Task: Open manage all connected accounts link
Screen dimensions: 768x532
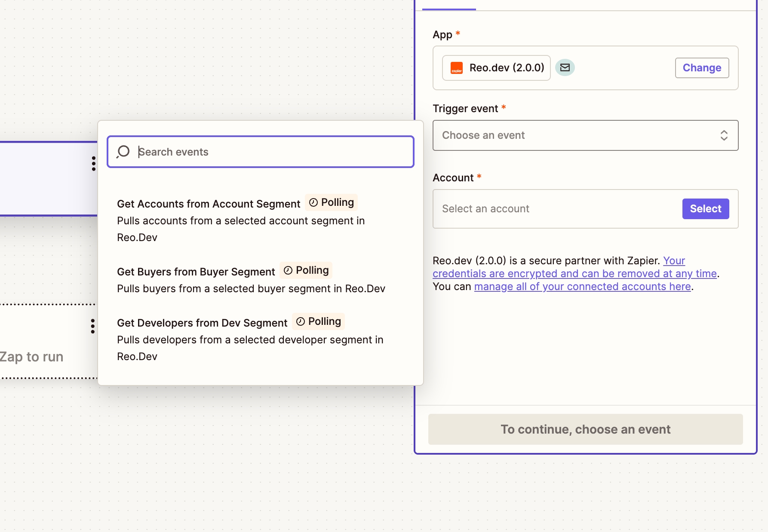Action: [582, 287]
